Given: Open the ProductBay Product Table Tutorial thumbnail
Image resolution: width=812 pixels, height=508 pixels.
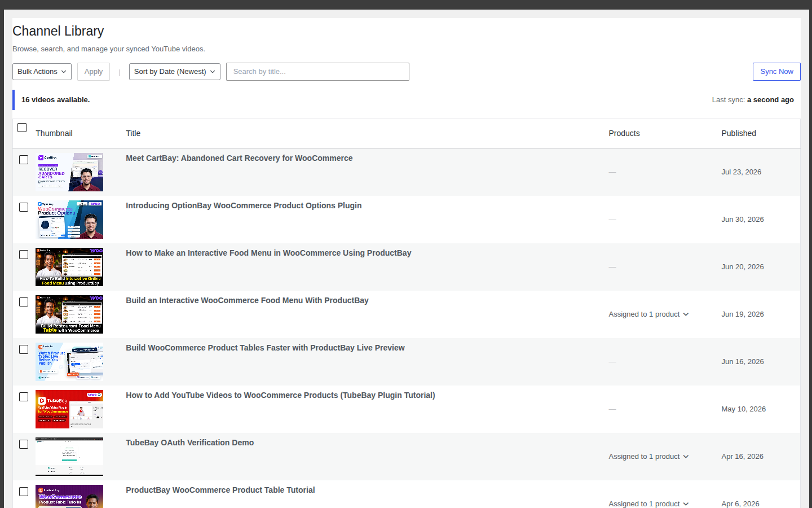Looking at the screenshot, I should pyautogui.click(x=69, y=497).
